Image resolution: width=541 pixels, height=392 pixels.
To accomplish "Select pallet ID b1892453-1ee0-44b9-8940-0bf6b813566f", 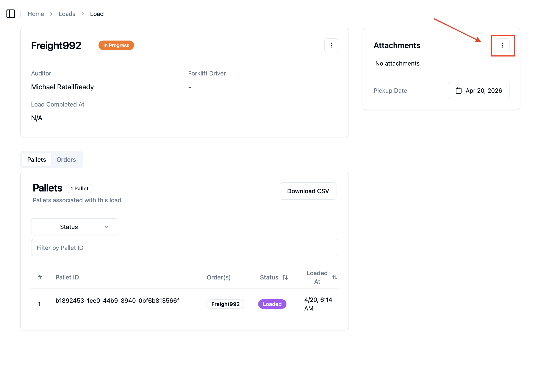I will click(117, 301).
